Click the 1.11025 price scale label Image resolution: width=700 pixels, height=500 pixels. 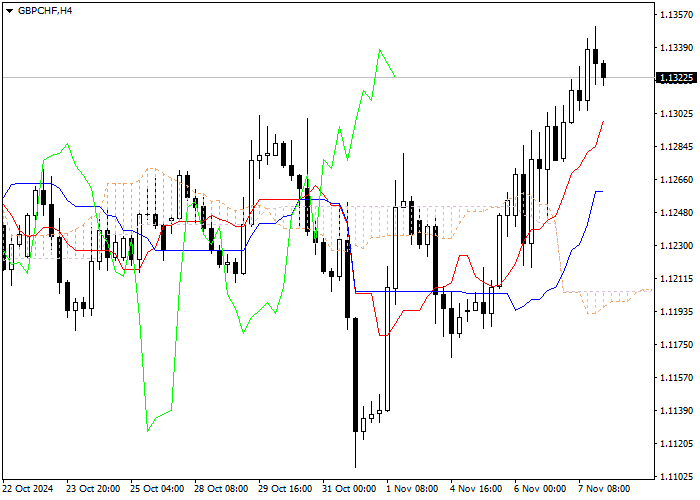click(676, 477)
